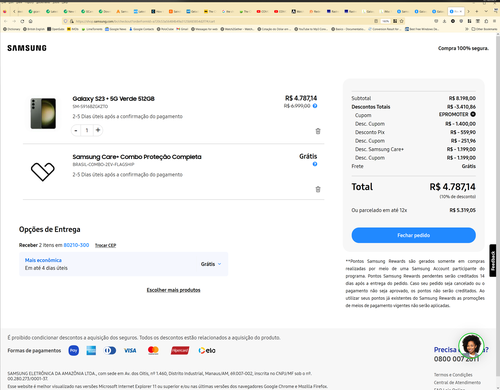Click the quantity field showing 1
Viewport: 500px width, 390px height.
pos(87,130)
